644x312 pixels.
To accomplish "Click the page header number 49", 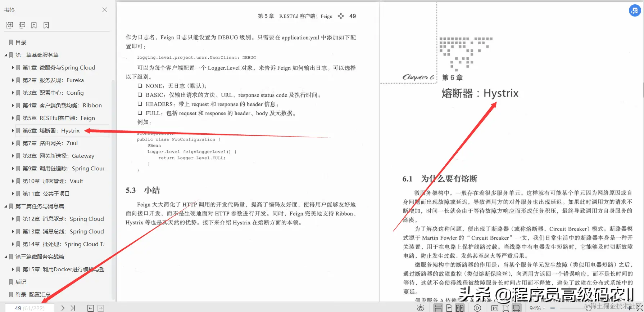I will [x=353, y=16].
